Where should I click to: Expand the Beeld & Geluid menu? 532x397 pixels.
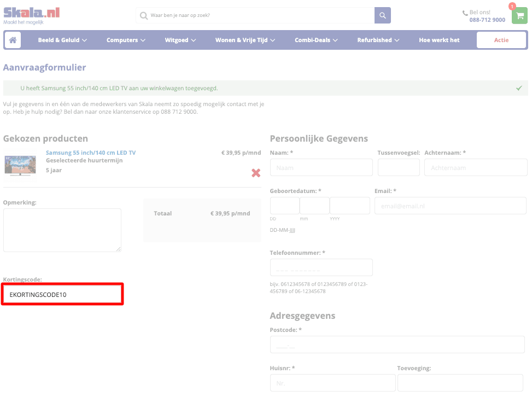click(x=62, y=40)
